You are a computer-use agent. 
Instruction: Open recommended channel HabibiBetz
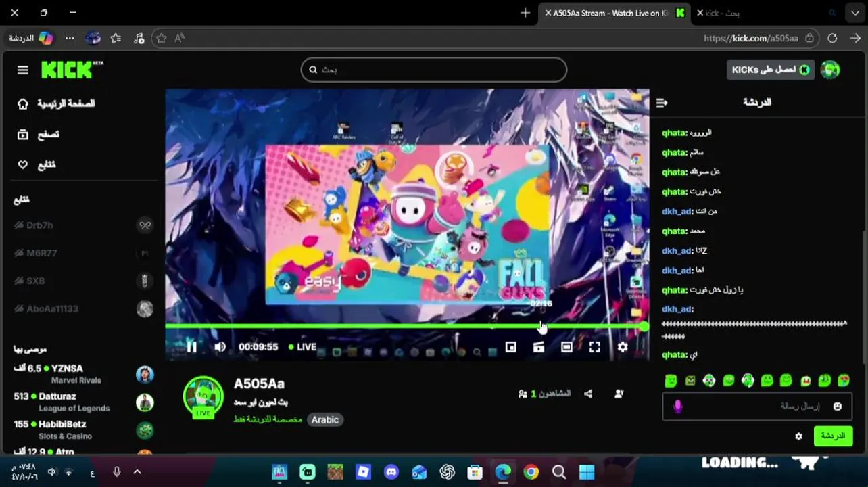tap(83, 430)
